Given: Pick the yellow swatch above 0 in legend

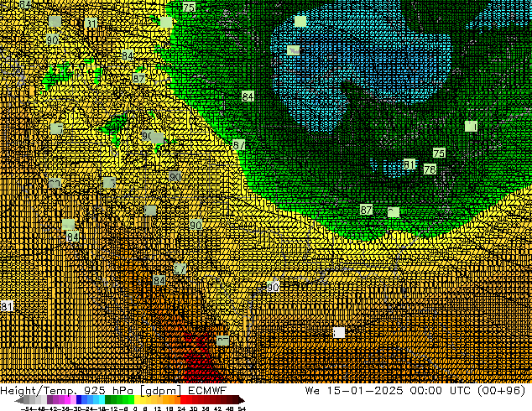Looking at the screenshot, I should click(x=137, y=400).
